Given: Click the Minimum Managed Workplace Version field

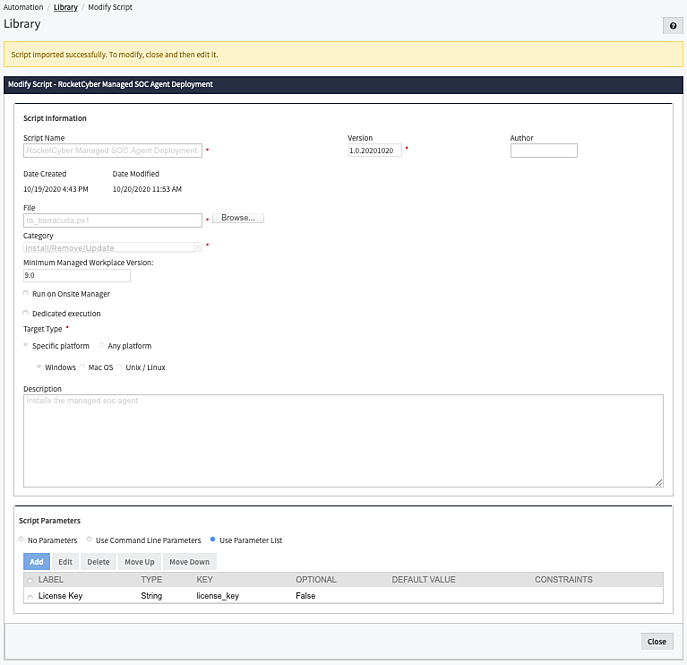Looking at the screenshot, I should [77, 275].
